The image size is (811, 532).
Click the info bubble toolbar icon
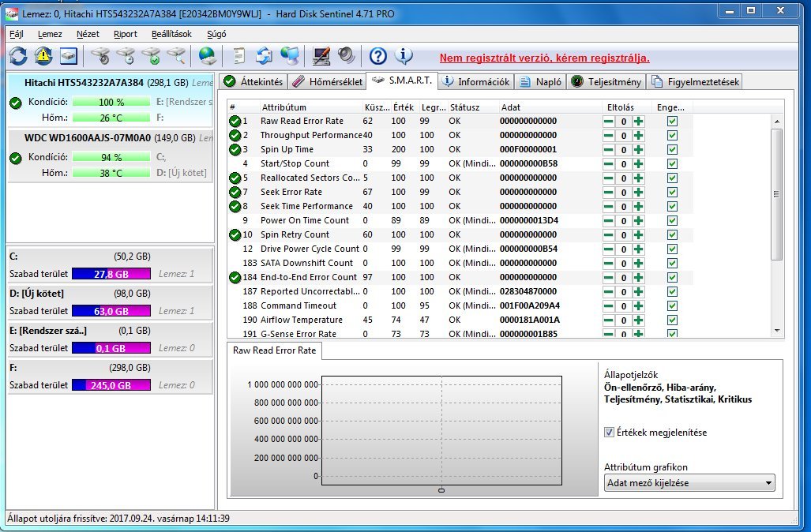[x=404, y=56]
